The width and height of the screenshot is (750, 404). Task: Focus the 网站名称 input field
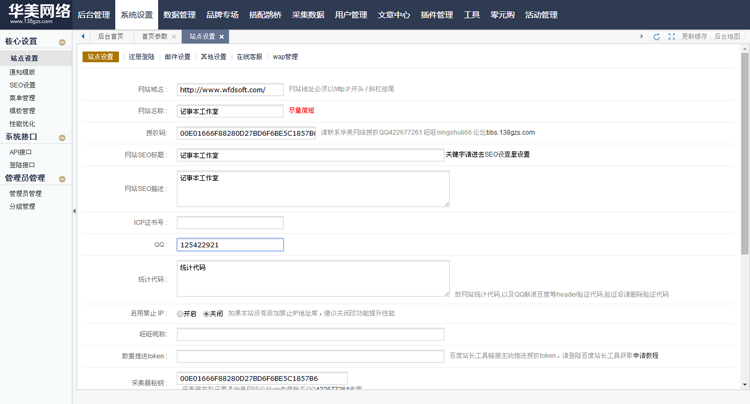point(230,111)
